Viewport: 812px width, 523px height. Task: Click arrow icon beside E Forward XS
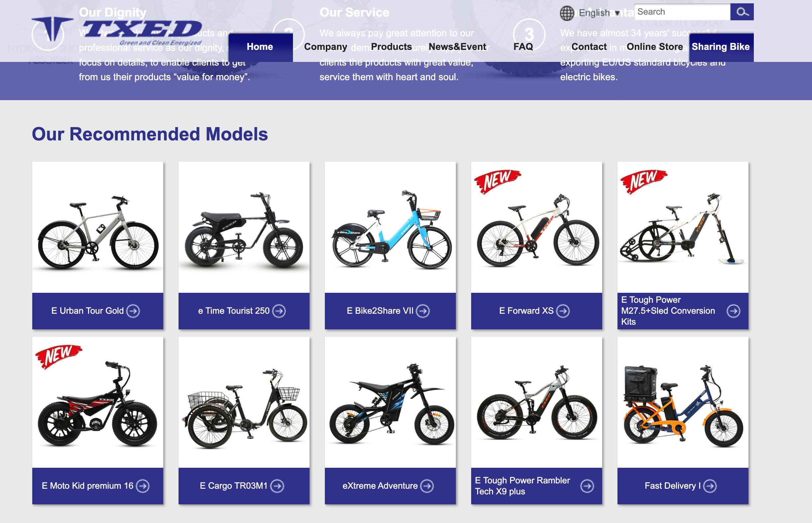[x=563, y=311]
